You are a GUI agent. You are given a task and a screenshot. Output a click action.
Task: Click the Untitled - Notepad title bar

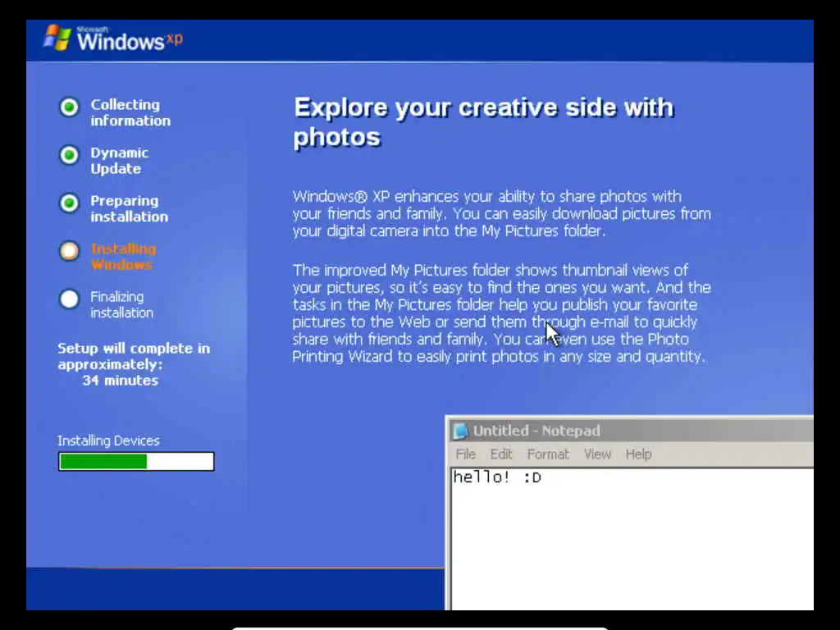click(631, 431)
